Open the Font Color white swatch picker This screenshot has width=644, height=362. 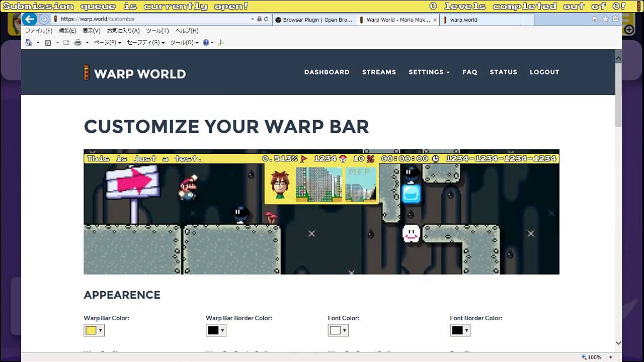[x=338, y=330]
